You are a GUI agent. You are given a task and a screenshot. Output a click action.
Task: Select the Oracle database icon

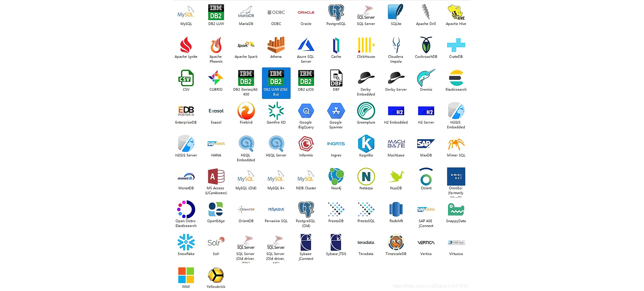(x=306, y=12)
